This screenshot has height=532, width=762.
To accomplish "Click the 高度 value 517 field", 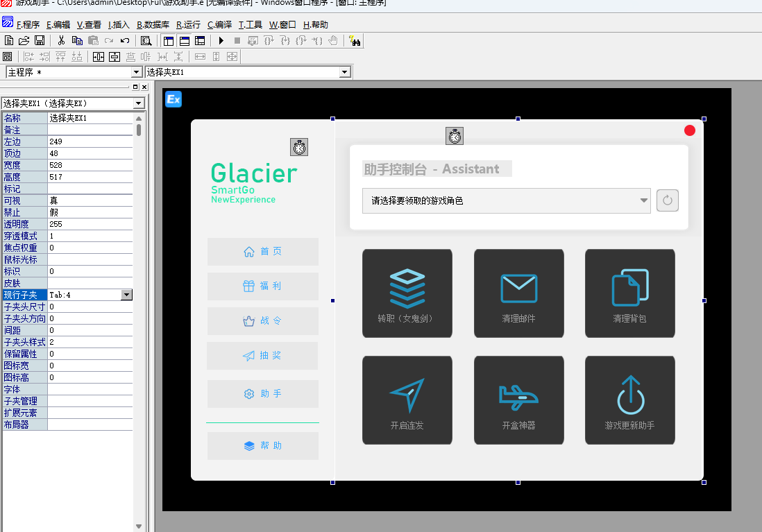I will click(90, 177).
